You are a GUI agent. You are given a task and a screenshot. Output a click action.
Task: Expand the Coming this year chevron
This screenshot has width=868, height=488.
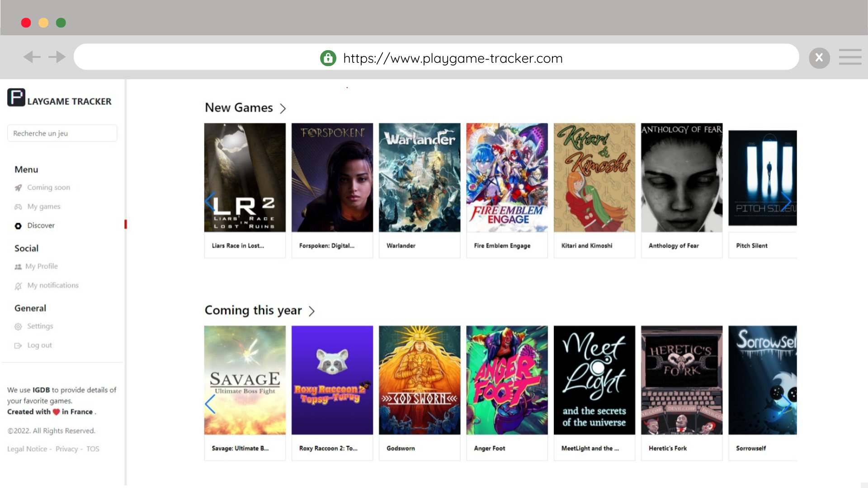click(x=312, y=311)
